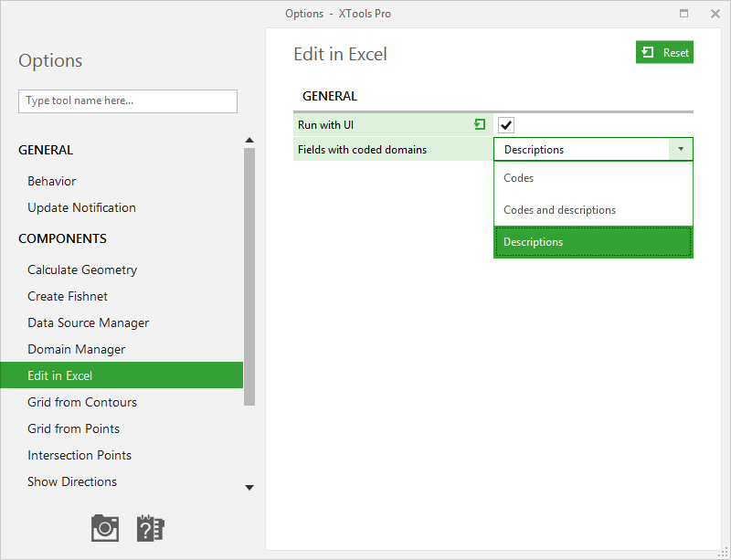The width and height of the screenshot is (731, 560).
Task: Open the help notebook icon
Action: (150, 528)
